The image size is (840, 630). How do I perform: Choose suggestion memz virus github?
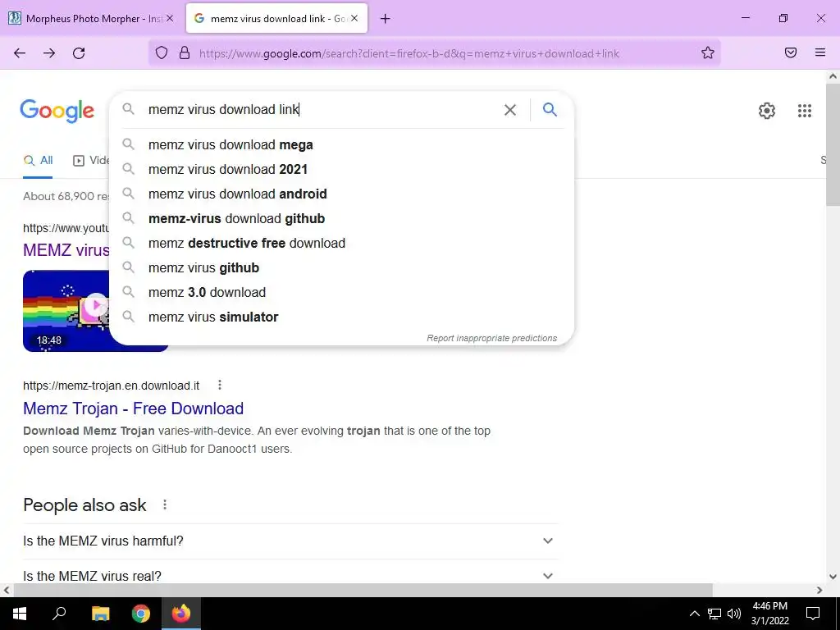[x=342, y=268]
